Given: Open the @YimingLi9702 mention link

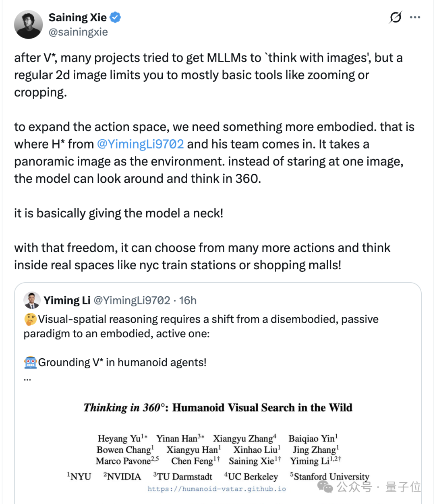Looking at the screenshot, I should click(141, 144).
